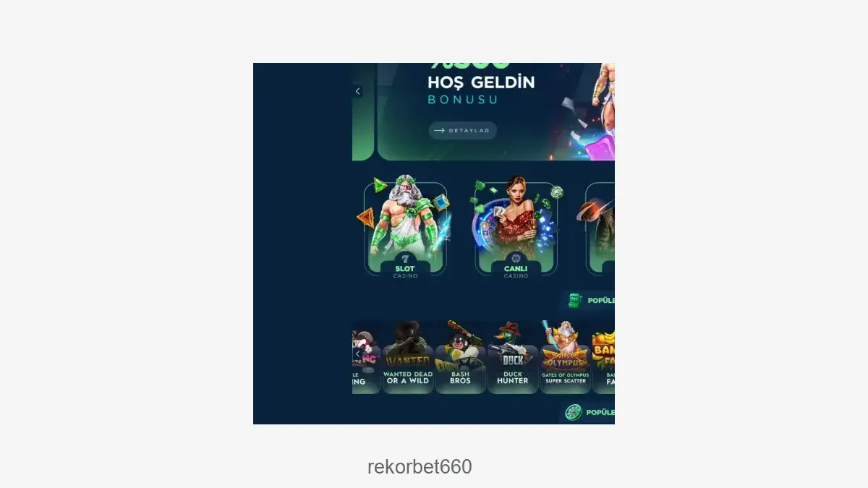Launch the Bash Bros game tile
This screenshot has width=868, height=488.
tap(460, 358)
